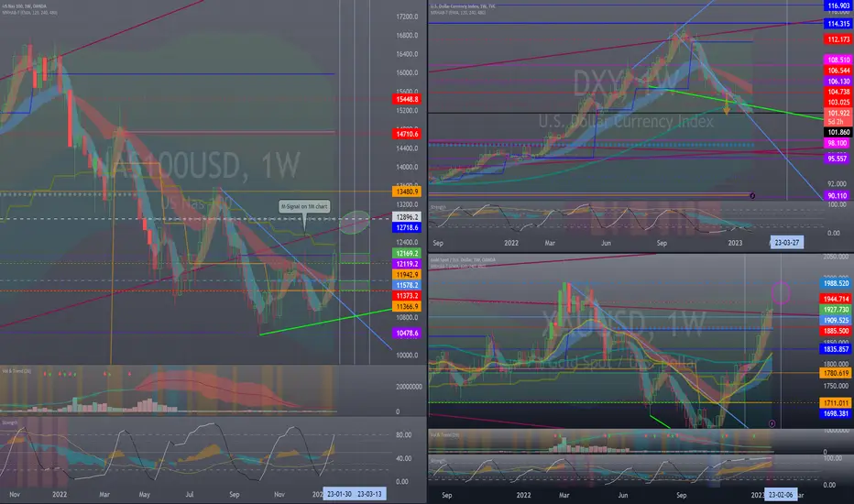The height and width of the screenshot is (504, 854).
Task: Click the 'M-Signal on 1M chart' callout
Action: (x=304, y=206)
